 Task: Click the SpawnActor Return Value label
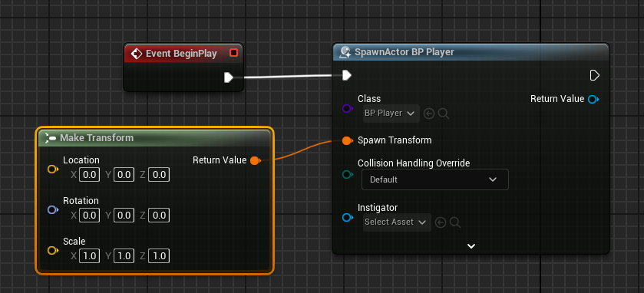(557, 99)
